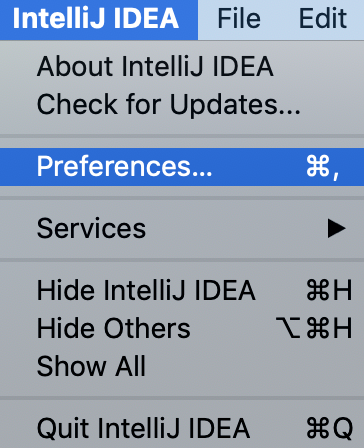
Task: Click the ⌘H shortcut beside Hide IntelliJ IDEA
Action: [x=329, y=291]
